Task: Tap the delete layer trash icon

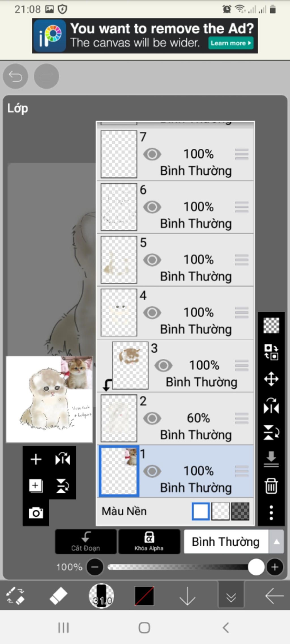Action: (x=271, y=486)
